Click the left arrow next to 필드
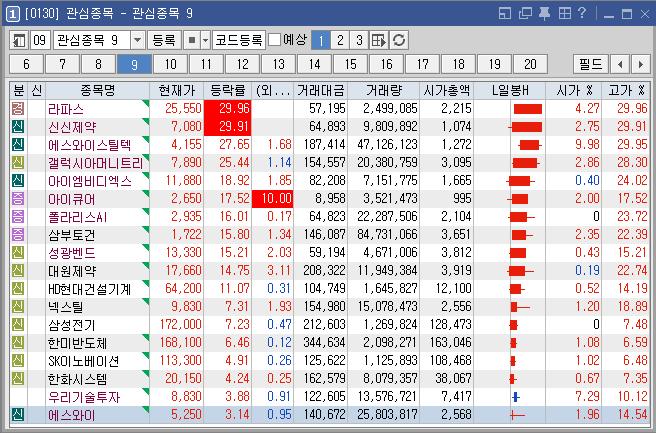This screenshot has height=433, width=656. coord(620,64)
